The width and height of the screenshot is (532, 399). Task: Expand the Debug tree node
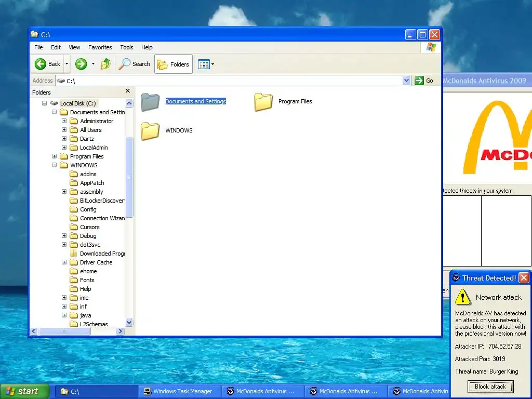pos(64,235)
